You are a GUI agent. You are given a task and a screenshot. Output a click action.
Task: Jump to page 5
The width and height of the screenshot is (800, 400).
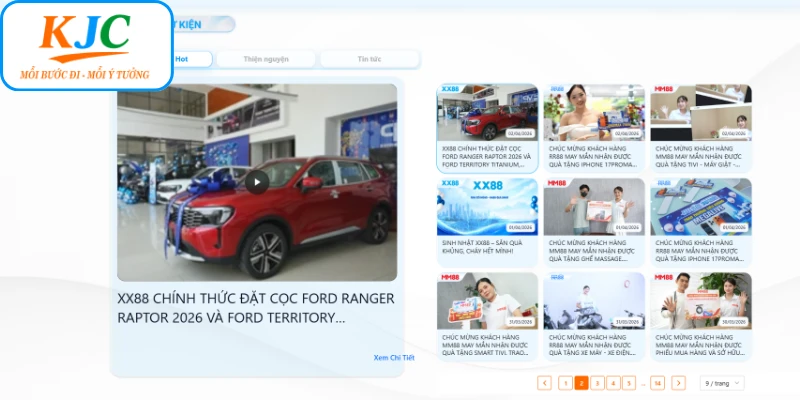[629, 383]
